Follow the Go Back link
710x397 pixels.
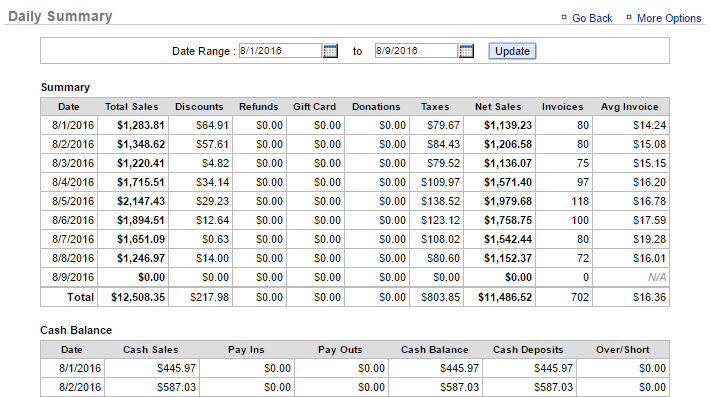(x=592, y=18)
